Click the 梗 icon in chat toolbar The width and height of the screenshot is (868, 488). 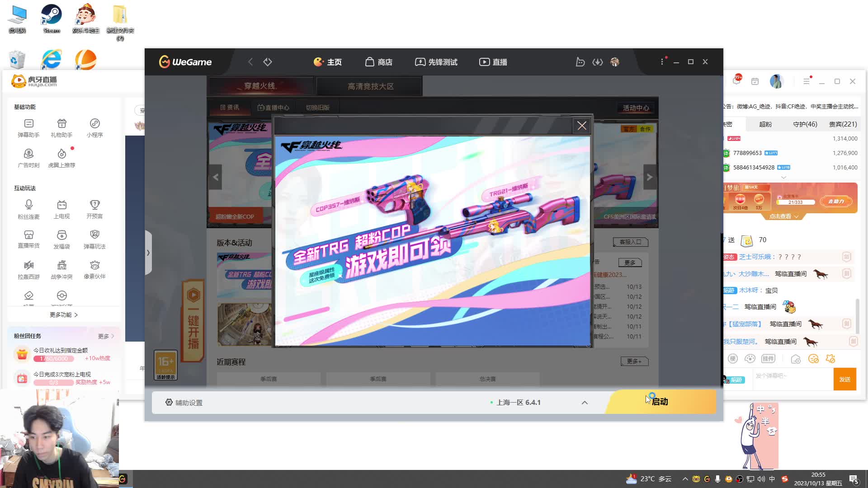(x=733, y=359)
